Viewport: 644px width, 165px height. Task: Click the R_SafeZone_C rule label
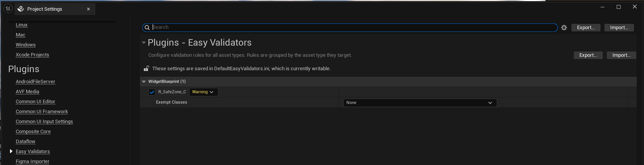point(172,92)
